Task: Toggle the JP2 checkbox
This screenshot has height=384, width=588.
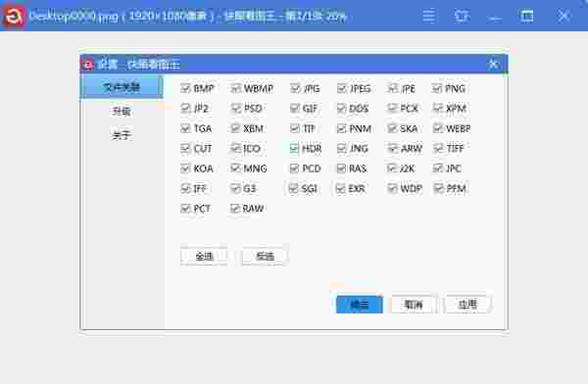Action: (185, 109)
